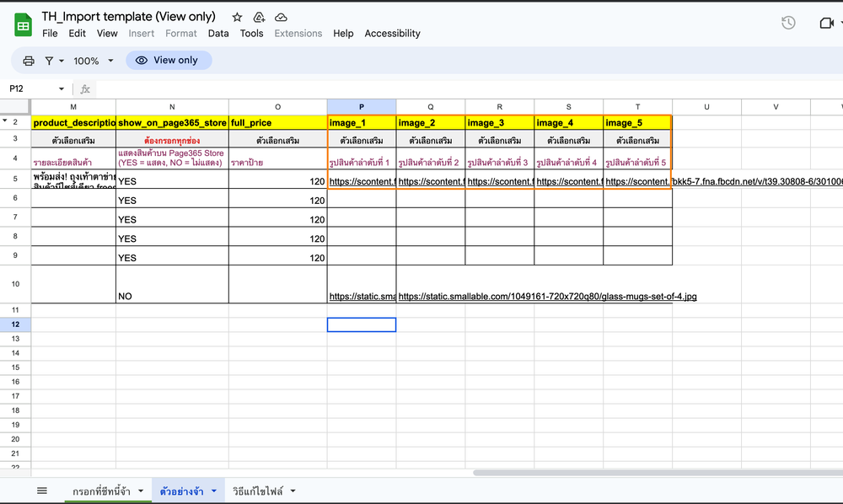Click the document title TH_Import template
Image resolution: width=843 pixels, height=504 pixels.
pos(128,17)
